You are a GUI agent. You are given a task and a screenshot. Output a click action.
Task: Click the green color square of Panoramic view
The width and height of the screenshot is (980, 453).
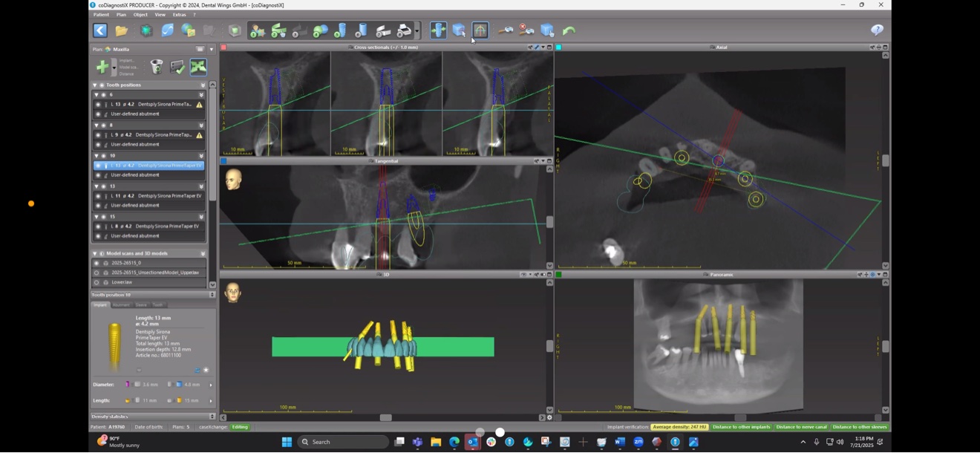tap(558, 275)
